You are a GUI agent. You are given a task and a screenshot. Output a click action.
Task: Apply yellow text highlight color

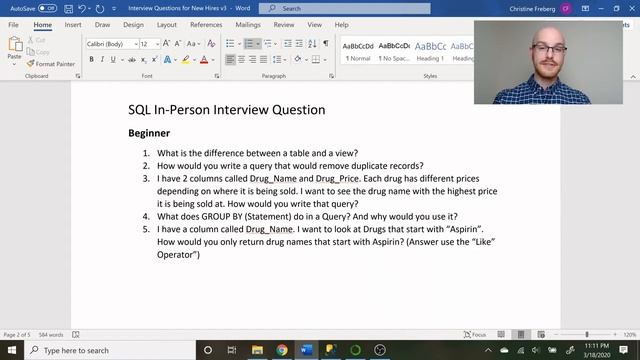(186, 60)
